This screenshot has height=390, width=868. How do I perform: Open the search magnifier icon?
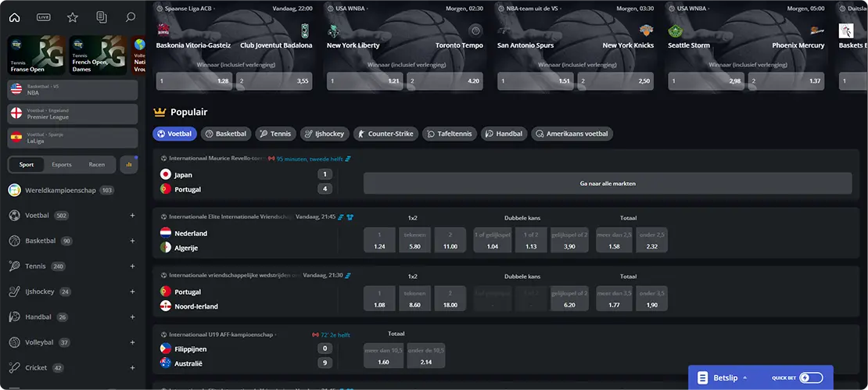[x=130, y=17]
